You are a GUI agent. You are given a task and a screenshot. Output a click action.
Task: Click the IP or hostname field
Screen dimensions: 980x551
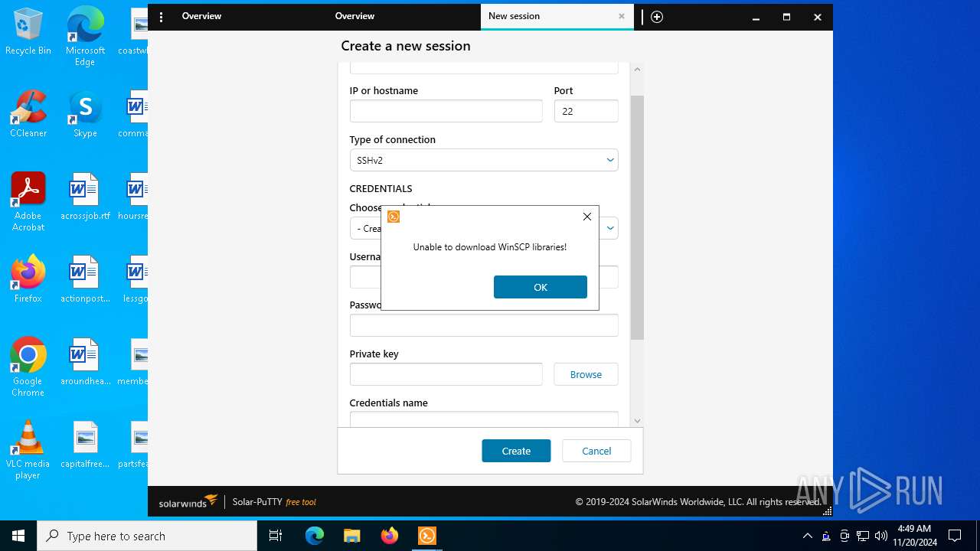pos(446,111)
